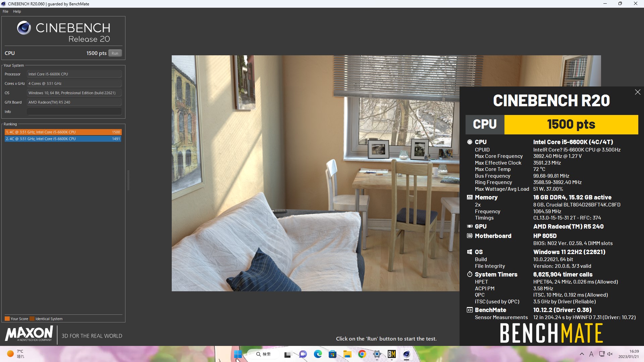
Task: Open the weather widget showing 7°C
Action: tap(16, 354)
